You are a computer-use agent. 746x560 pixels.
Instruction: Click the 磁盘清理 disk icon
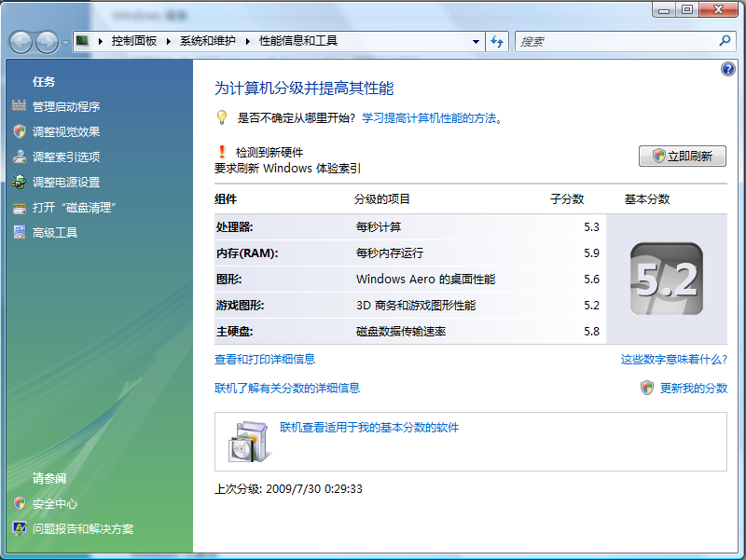coord(19,208)
